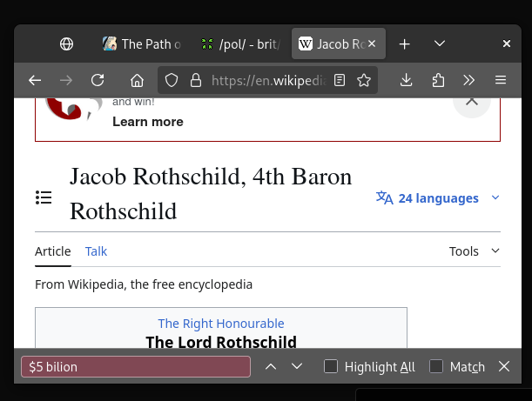Go to the home page

[x=137, y=80]
